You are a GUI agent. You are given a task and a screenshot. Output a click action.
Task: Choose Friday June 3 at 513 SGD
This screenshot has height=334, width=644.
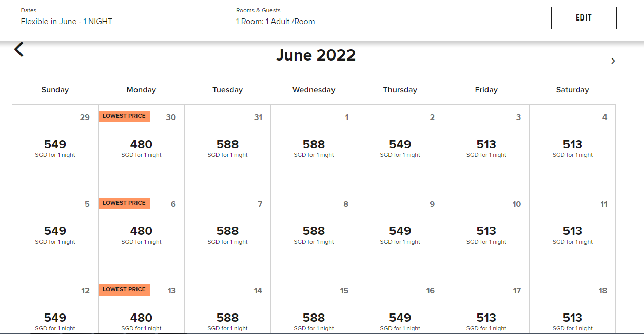486,148
